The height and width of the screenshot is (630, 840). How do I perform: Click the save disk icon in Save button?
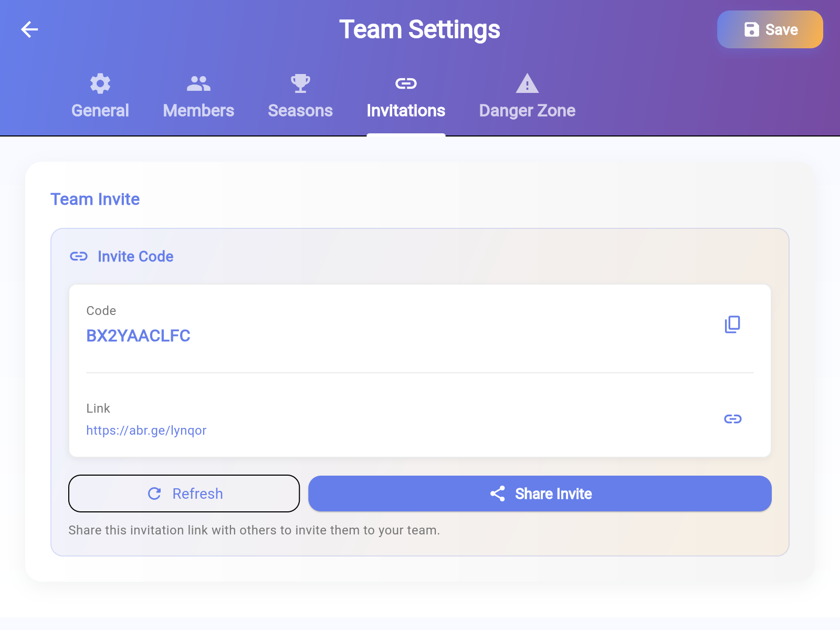point(752,29)
